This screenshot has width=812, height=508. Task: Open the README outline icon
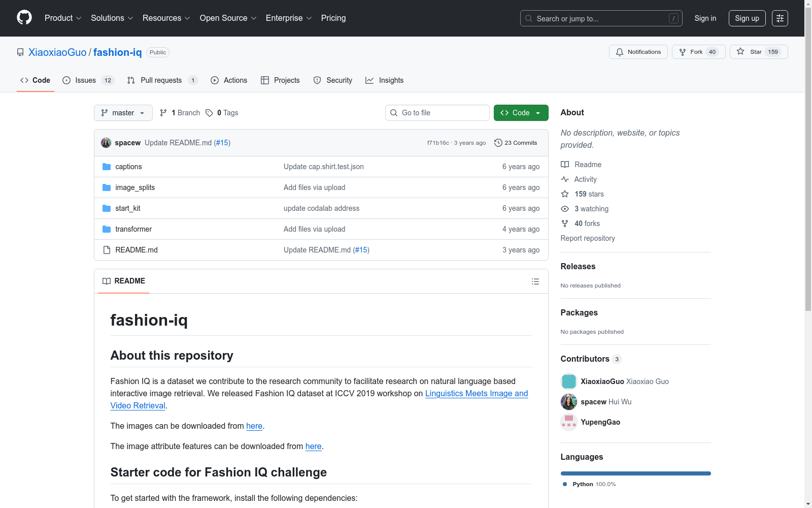click(535, 281)
